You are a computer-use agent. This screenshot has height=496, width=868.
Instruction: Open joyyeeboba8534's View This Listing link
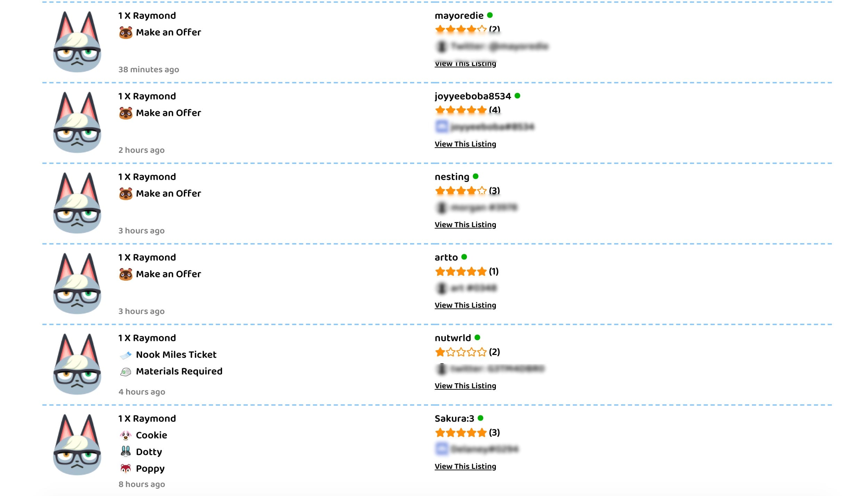coord(465,144)
